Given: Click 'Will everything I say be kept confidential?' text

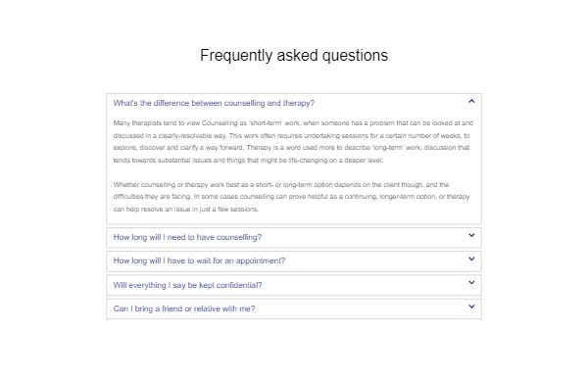Looking at the screenshot, I should 187,285.
